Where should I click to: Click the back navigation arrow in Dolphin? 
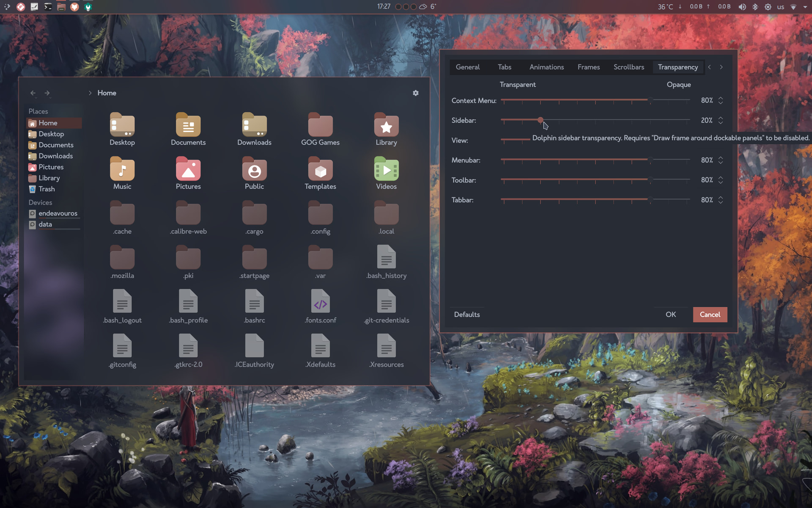coord(33,93)
